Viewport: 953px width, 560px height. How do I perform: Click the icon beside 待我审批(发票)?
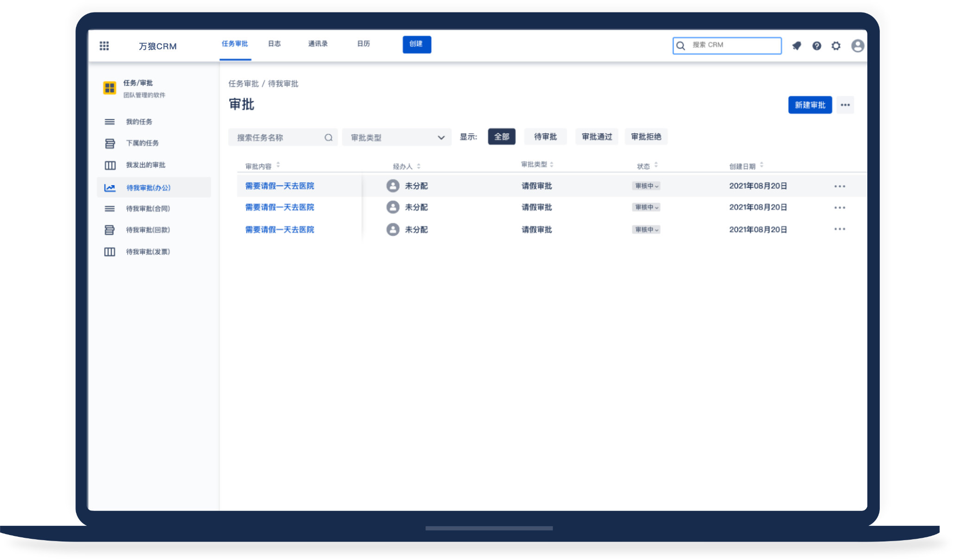[x=110, y=252]
